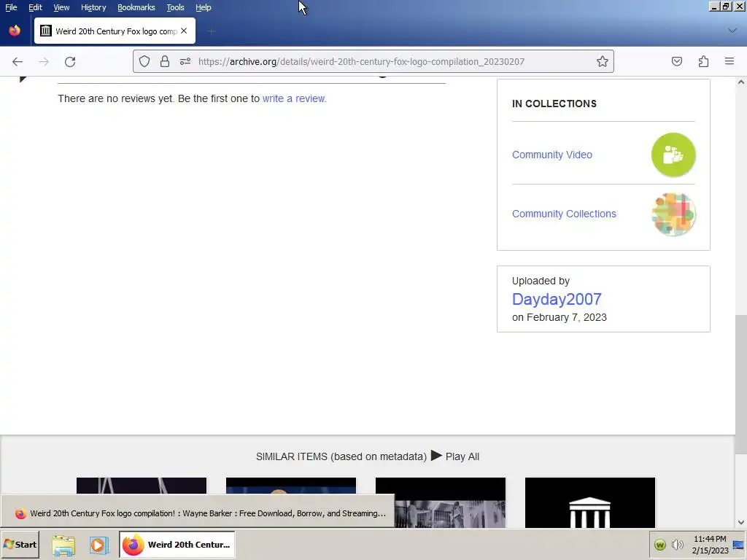The width and height of the screenshot is (747, 560).
Task: Click scrollbar down arrow
Action: tap(741, 522)
